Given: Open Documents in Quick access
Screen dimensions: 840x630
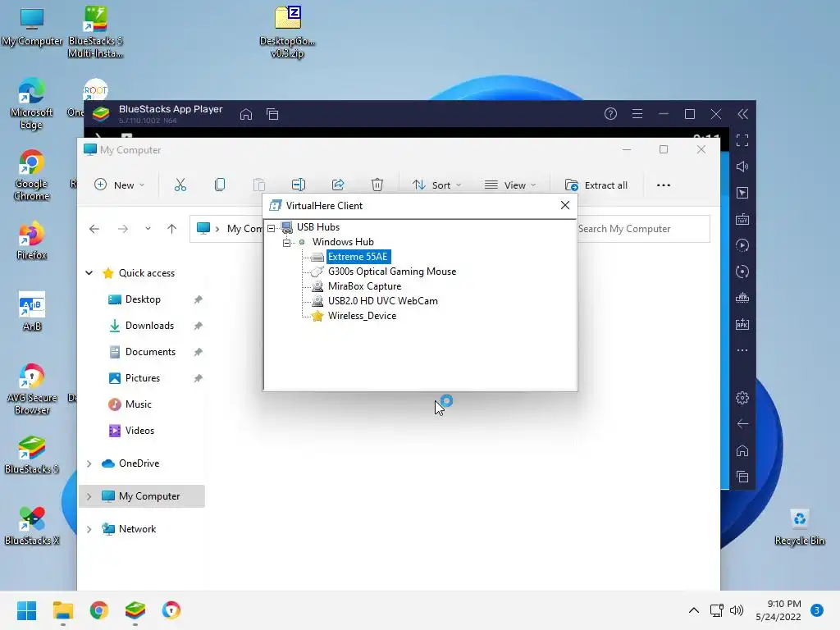Looking at the screenshot, I should click(x=150, y=352).
